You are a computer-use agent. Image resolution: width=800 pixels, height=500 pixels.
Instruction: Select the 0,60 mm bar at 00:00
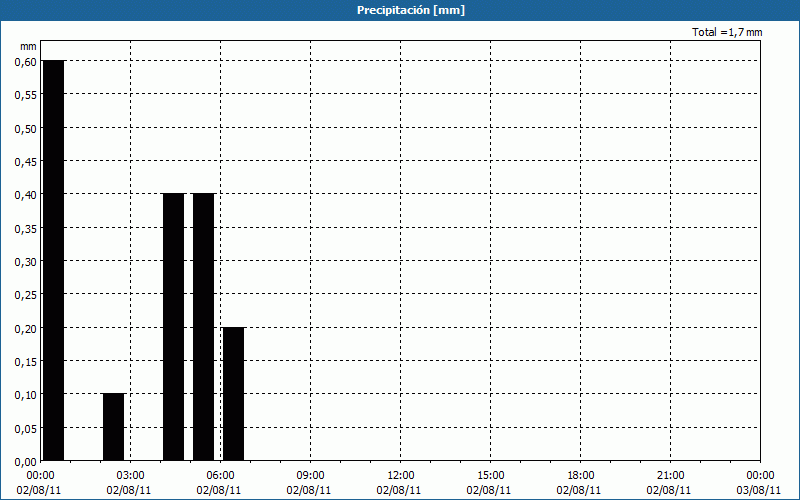pyautogui.click(x=54, y=260)
